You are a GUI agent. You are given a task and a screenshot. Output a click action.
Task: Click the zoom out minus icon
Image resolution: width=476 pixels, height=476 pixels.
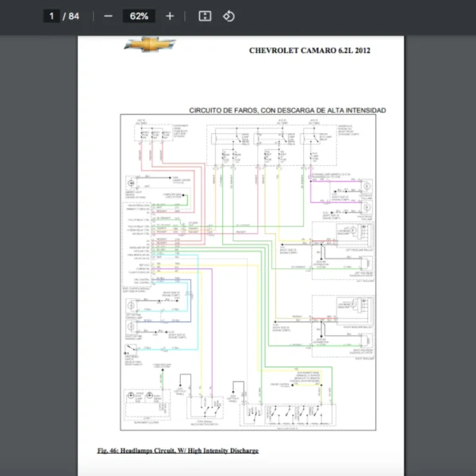coord(108,16)
